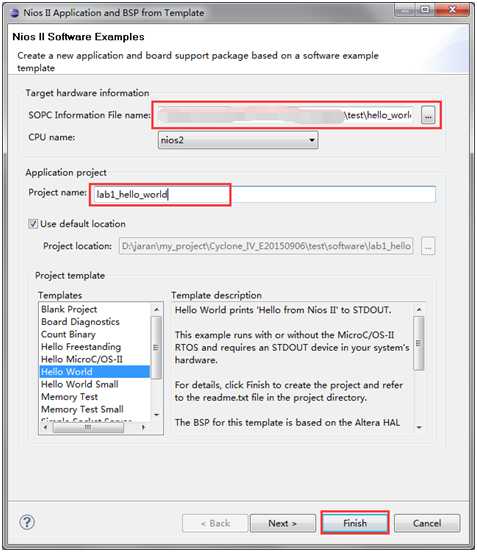Browse for SOPC Information File
The image size is (477, 552).
(x=428, y=115)
